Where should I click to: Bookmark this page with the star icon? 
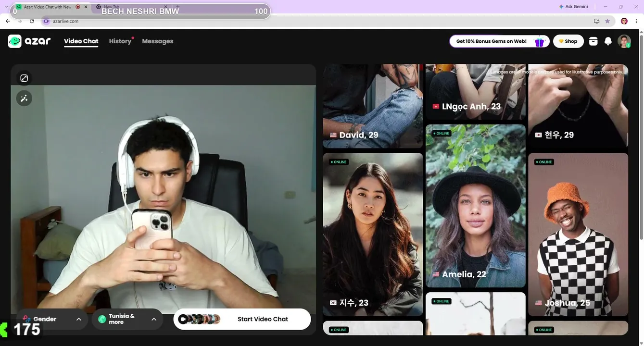point(607,21)
